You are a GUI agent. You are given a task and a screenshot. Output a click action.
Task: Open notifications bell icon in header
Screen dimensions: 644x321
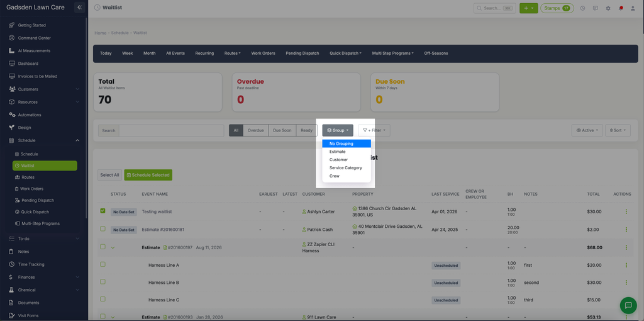pos(621,8)
